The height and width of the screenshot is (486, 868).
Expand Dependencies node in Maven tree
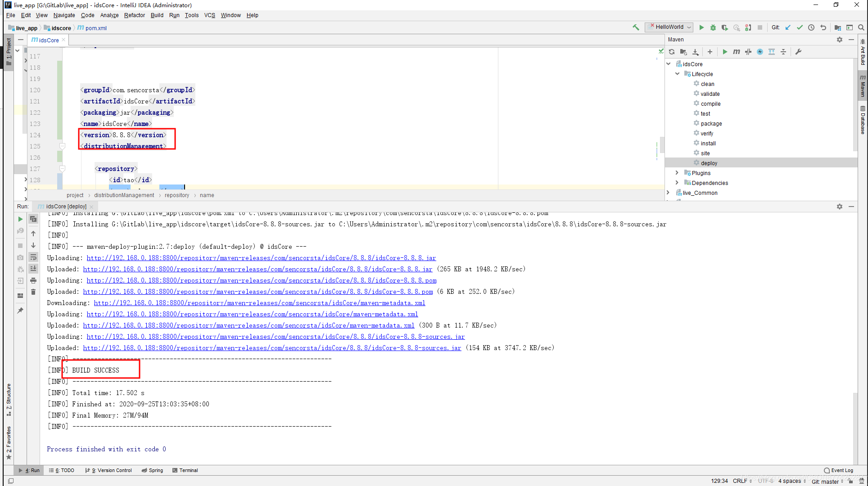(677, 183)
